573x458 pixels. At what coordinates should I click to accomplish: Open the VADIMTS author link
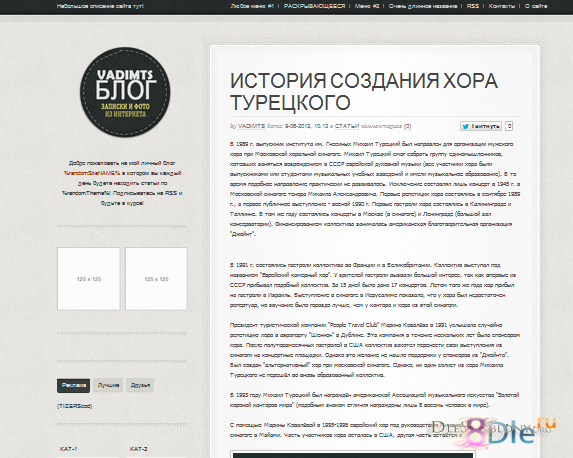pos(251,126)
